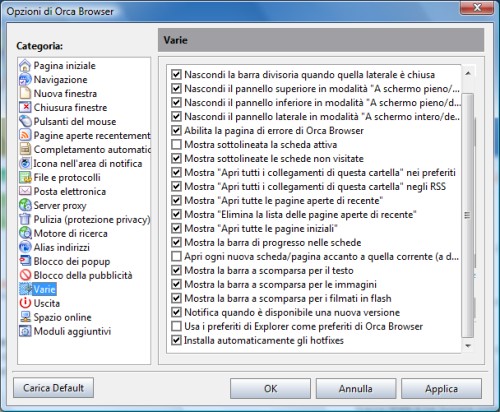
Task: Click the envelope icon for Posta elettronica
Action: [x=25, y=191]
